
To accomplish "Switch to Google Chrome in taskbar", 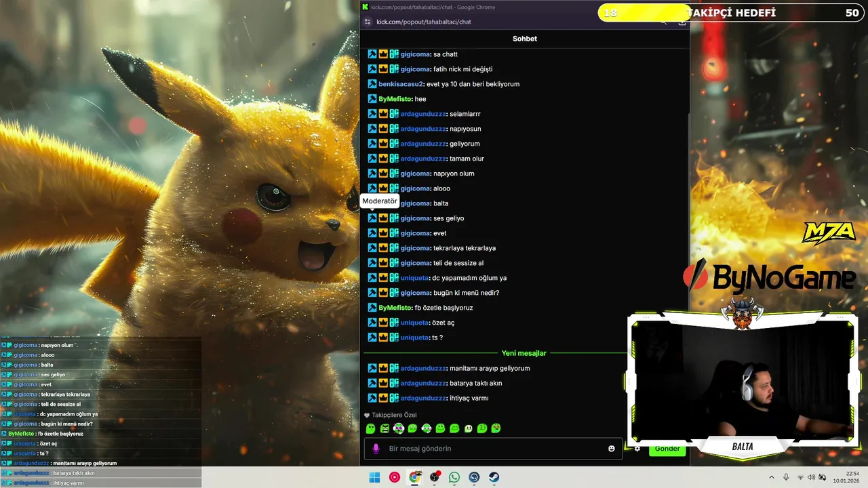I will tap(414, 477).
